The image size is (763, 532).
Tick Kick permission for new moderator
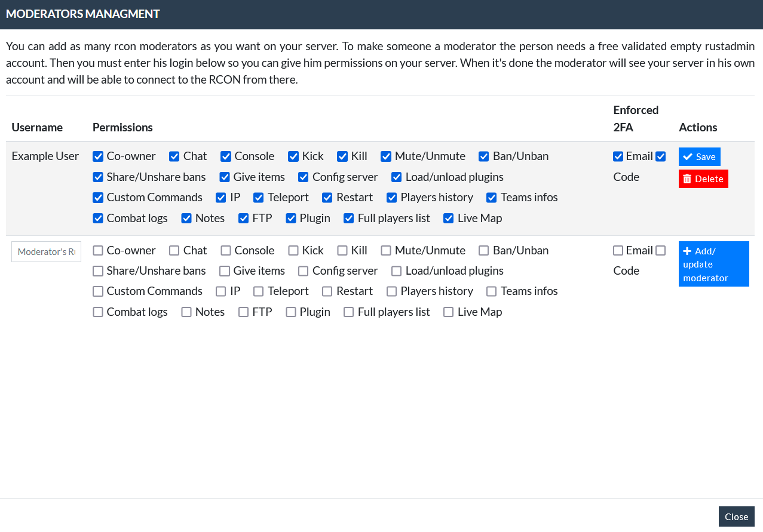[x=293, y=251]
